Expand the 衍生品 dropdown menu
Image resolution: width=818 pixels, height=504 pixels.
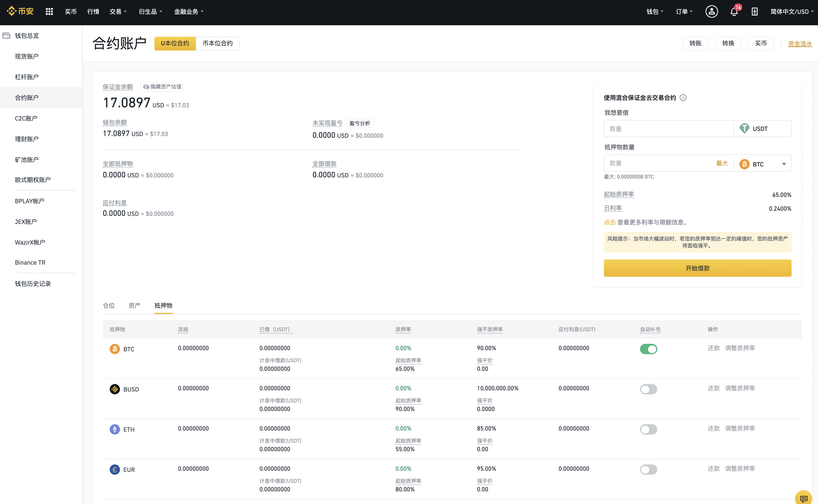[x=150, y=12]
